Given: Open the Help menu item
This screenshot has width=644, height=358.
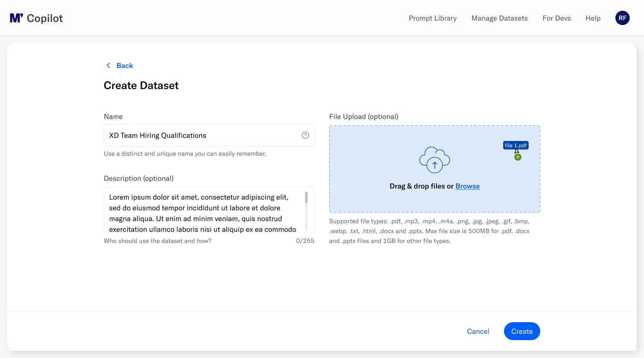Looking at the screenshot, I should (593, 18).
